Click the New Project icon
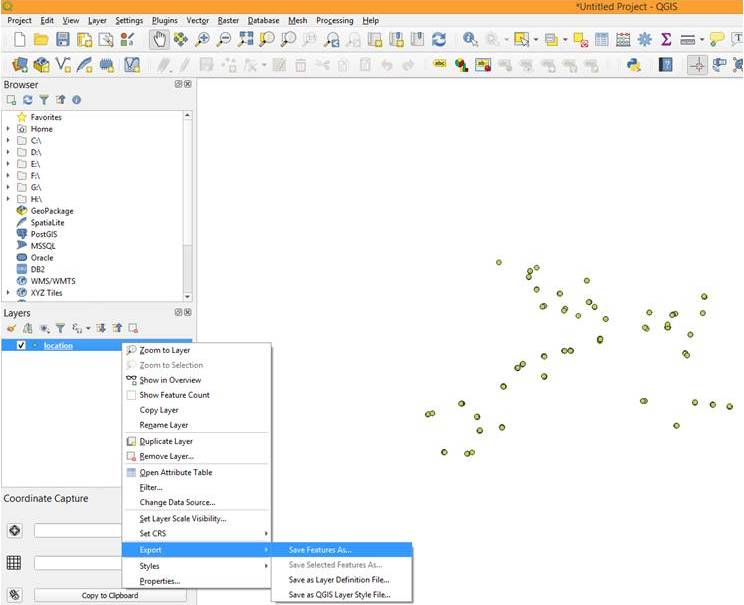 point(19,40)
